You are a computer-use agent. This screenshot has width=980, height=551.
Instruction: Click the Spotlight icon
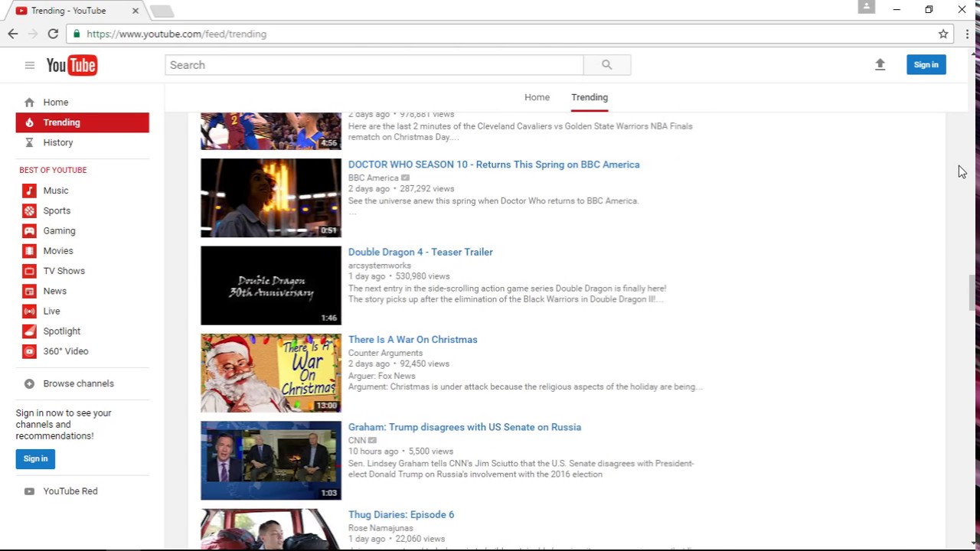tap(29, 331)
